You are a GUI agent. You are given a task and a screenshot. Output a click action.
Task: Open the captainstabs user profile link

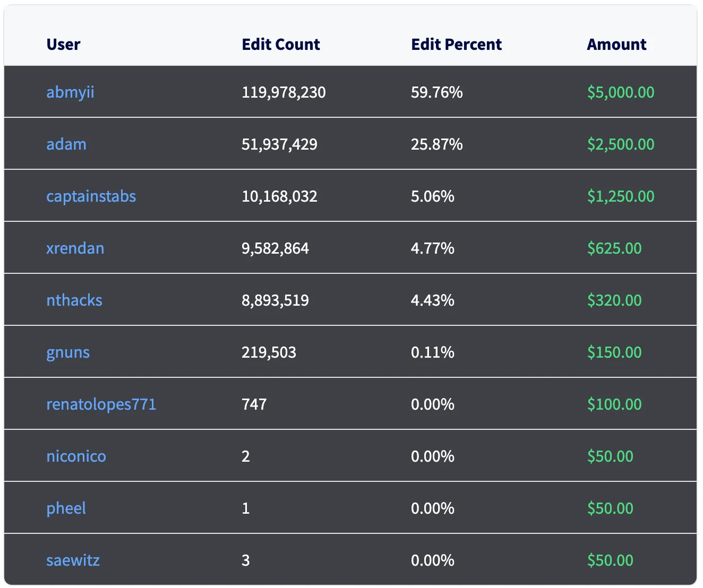[x=91, y=196]
